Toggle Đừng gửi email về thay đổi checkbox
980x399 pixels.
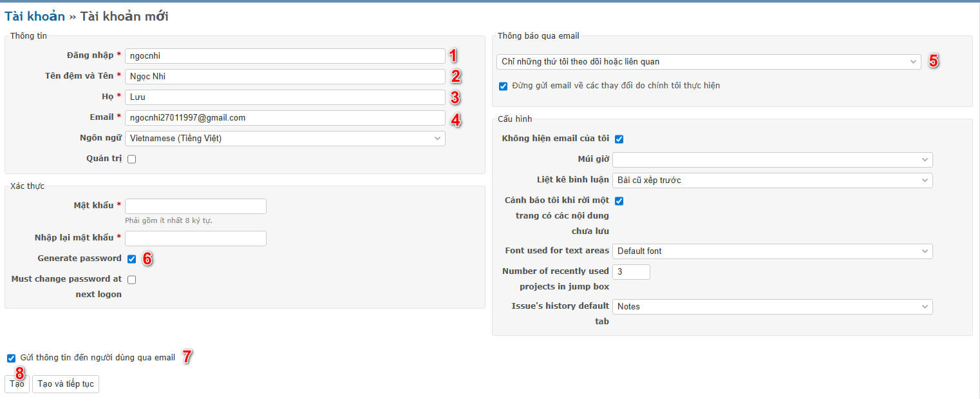[x=503, y=86]
